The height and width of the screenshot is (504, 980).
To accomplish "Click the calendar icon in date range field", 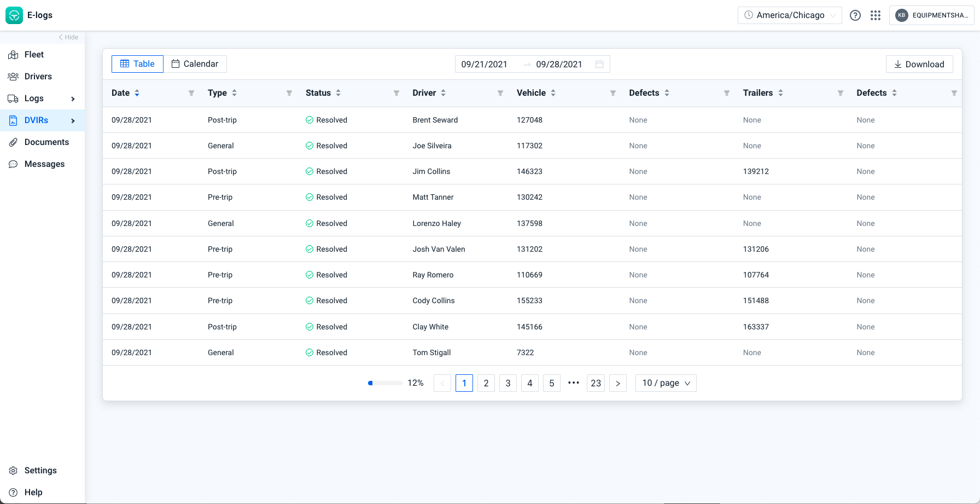I will click(x=599, y=64).
